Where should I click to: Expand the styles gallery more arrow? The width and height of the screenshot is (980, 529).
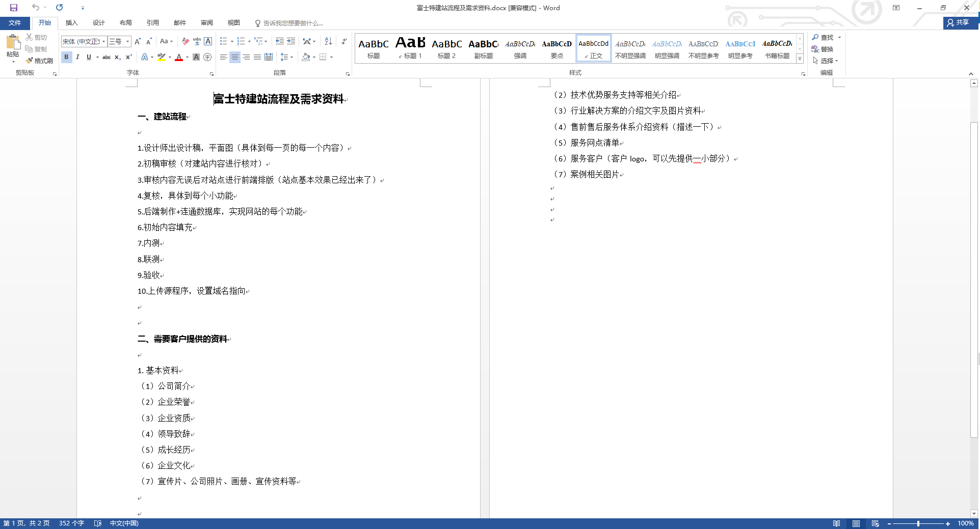pyautogui.click(x=800, y=59)
